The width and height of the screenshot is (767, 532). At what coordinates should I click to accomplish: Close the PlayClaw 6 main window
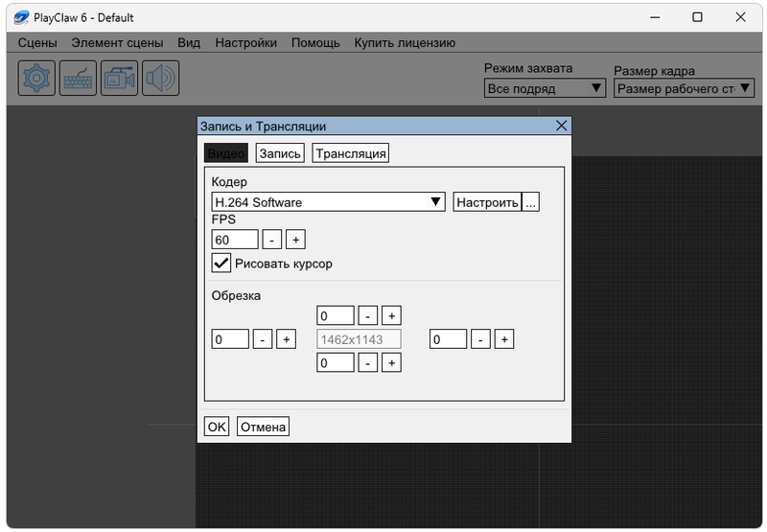click(x=740, y=17)
